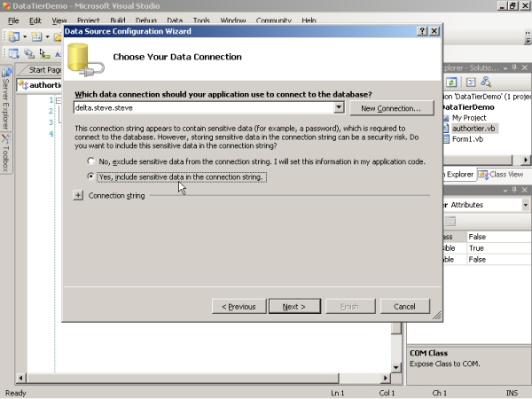Open the Server Explorer side tab

[6, 98]
